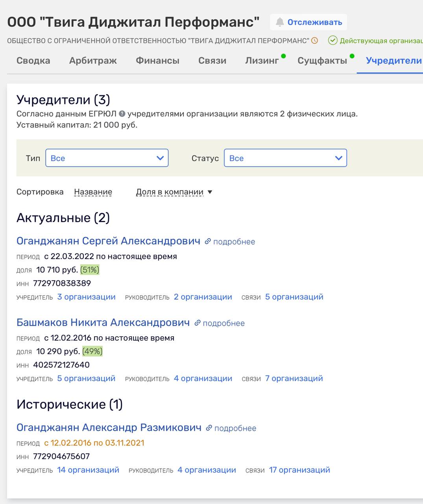Click the green checkmark status icon
Image resolution: width=423 pixels, height=504 pixels.
pyautogui.click(x=333, y=41)
